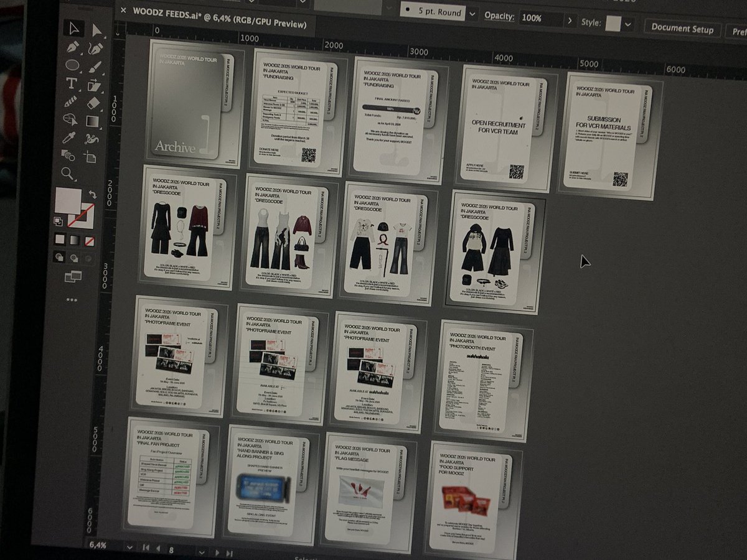Open the 5 pt. Round brush dropdown
This screenshot has width=747, height=560.
(472, 14)
